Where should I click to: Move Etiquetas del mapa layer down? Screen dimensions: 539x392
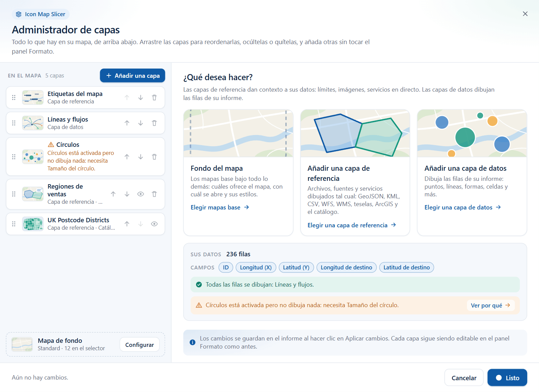coord(140,98)
